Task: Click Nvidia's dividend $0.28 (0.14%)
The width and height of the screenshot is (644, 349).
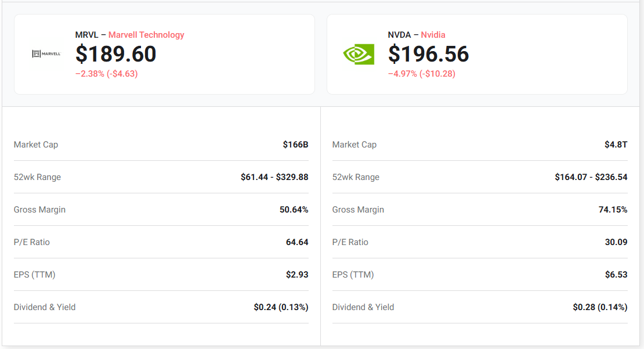Action: [600, 307]
